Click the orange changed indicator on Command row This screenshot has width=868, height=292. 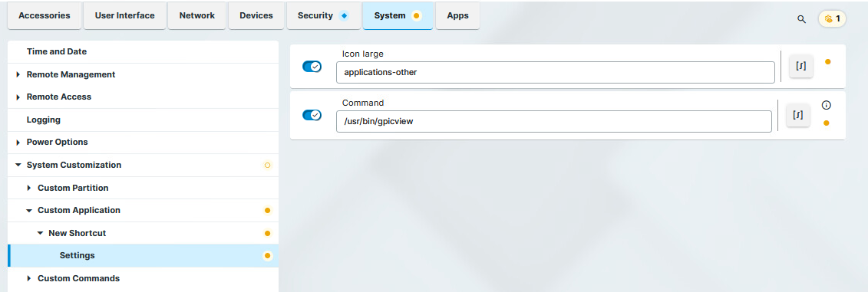[x=827, y=123]
